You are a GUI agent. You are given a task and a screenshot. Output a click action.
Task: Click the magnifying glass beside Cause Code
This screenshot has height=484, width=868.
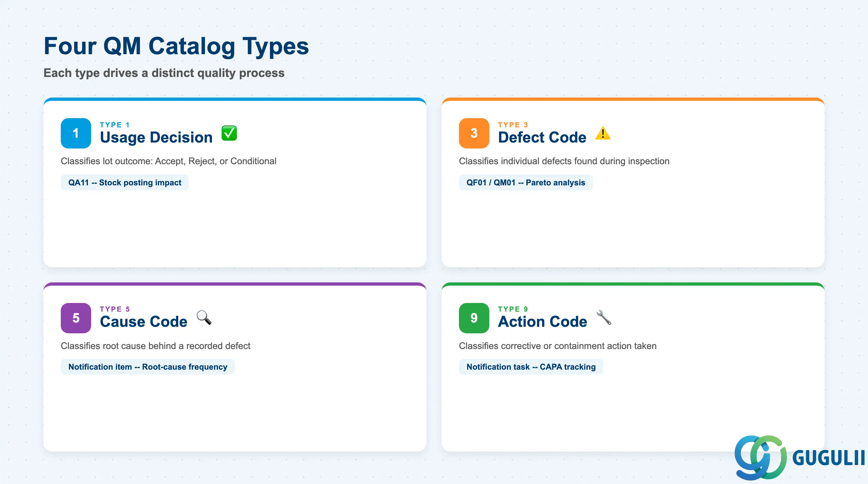pos(204,317)
